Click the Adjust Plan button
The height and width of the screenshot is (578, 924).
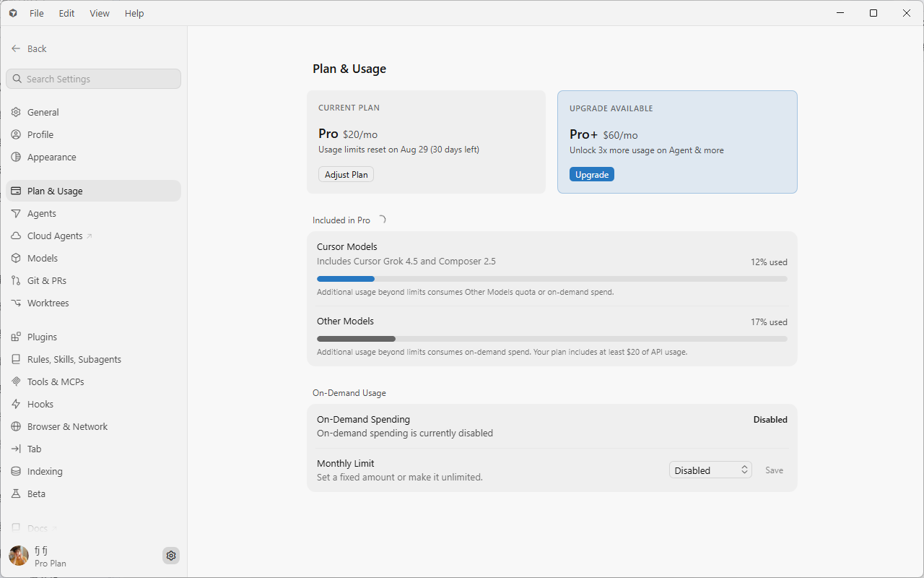click(x=346, y=174)
